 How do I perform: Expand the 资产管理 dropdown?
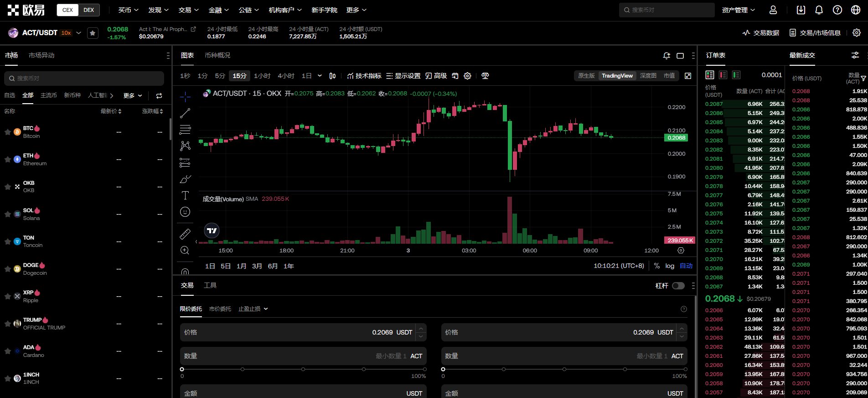[739, 10]
